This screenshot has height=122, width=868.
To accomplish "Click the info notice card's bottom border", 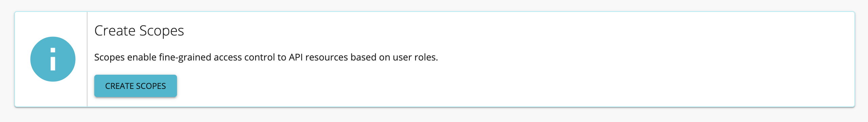I will pyautogui.click(x=434, y=107).
